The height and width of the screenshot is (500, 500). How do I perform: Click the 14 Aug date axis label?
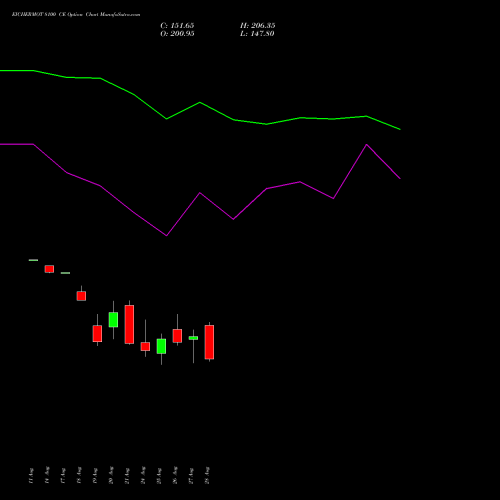coord(47,475)
